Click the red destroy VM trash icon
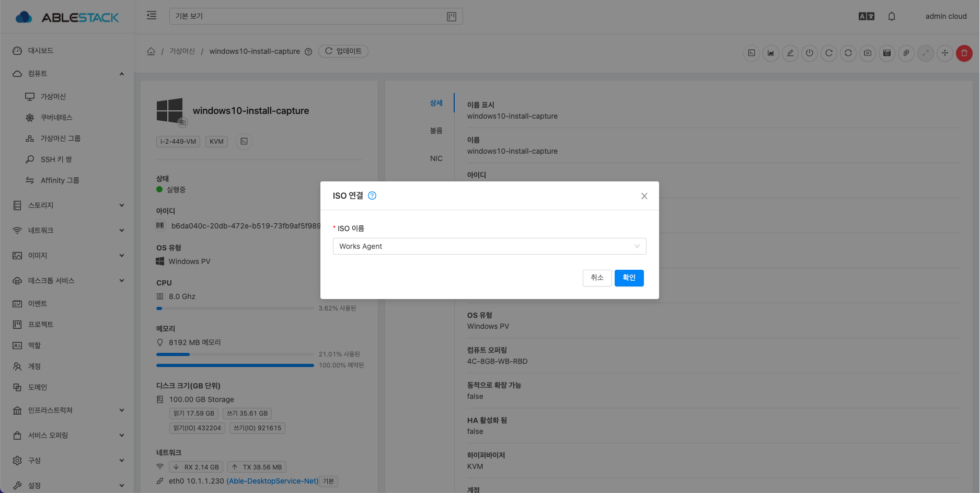The width and height of the screenshot is (980, 493). coord(964,53)
